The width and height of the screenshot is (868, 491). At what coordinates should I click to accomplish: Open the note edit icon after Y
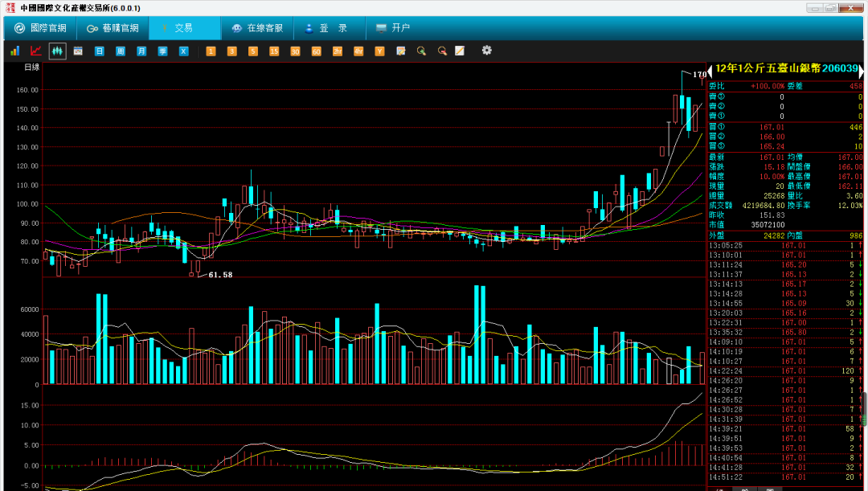point(401,51)
